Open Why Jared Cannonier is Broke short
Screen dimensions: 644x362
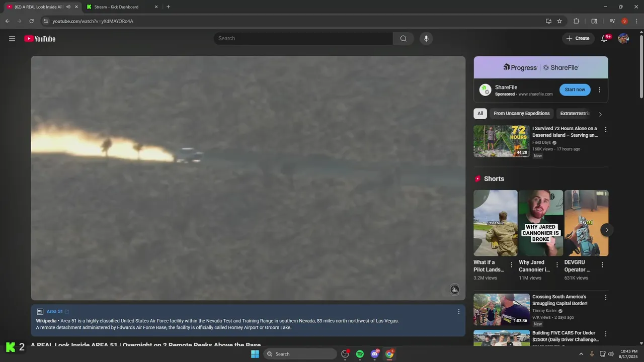pos(541,223)
